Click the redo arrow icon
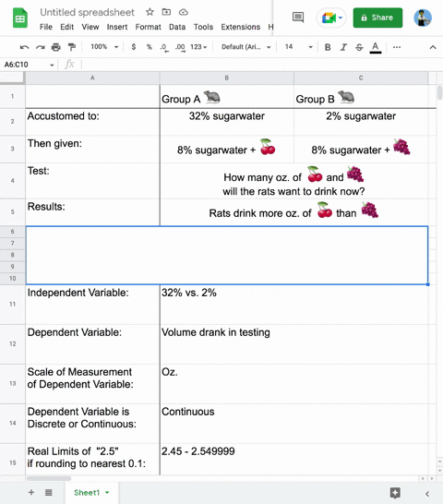443x504 pixels. (x=41, y=47)
